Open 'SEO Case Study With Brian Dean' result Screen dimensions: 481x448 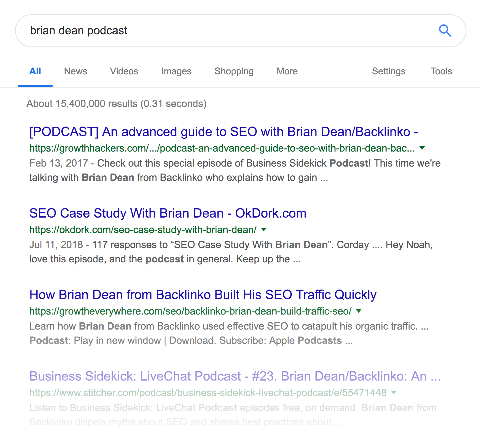pos(168,213)
